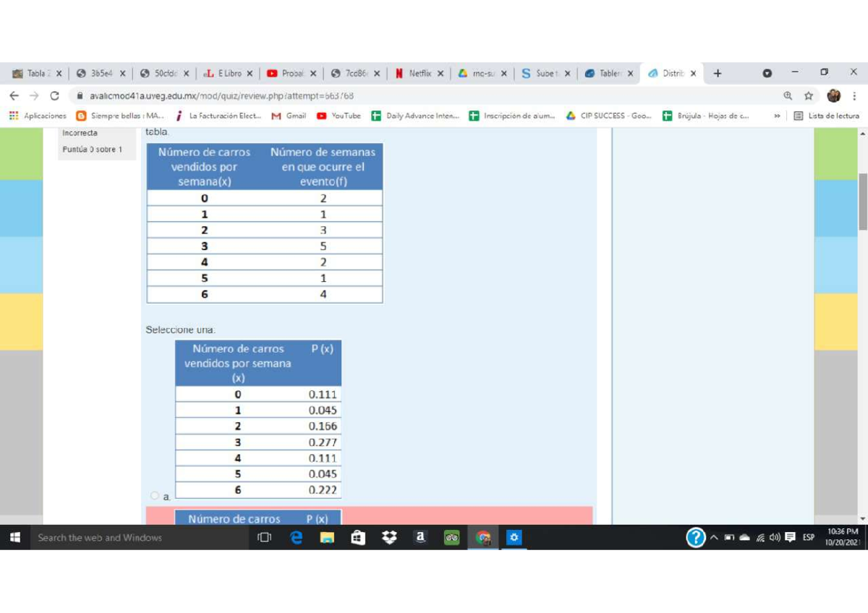Click the zoom magnifier icon in address bar
The height and width of the screenshot is (613, 868).
pyautogui.click(x=787, y=95)
